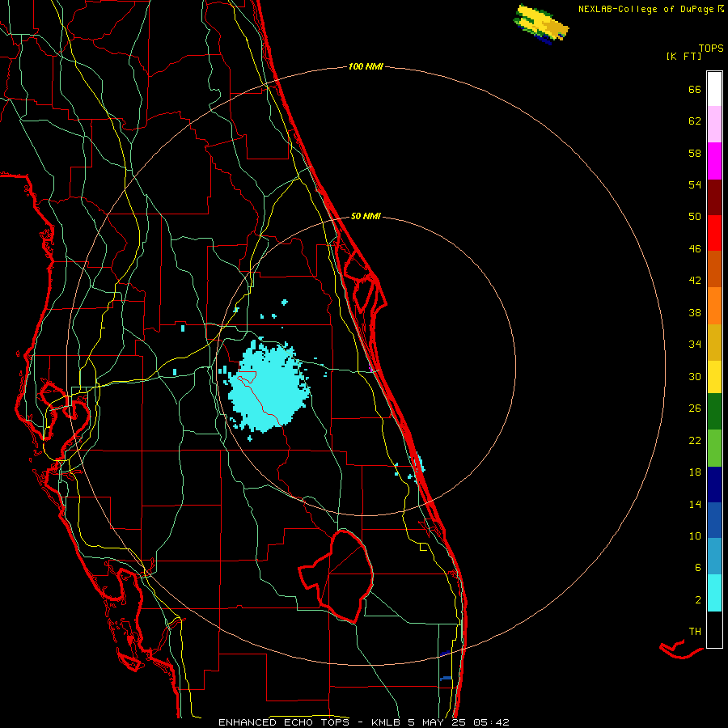Click the '66' scale label
Viewport: 728px width, 728px height.
click(695, 89)
